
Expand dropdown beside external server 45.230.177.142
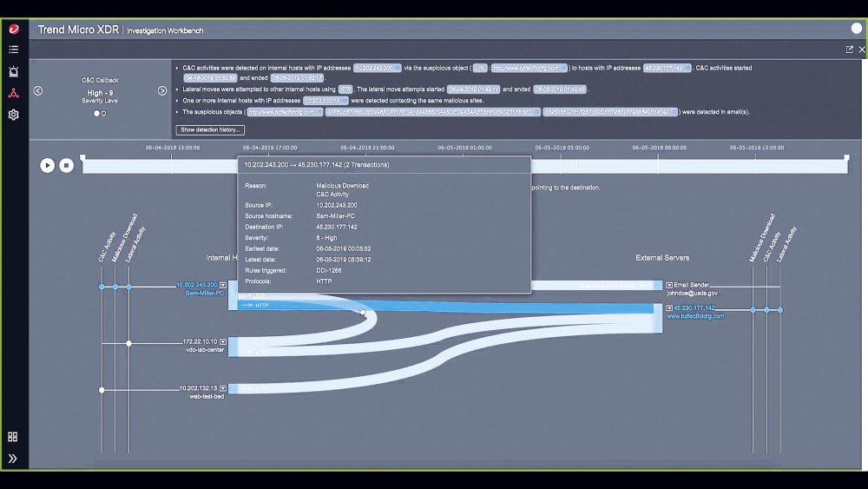tap(668, 308)
